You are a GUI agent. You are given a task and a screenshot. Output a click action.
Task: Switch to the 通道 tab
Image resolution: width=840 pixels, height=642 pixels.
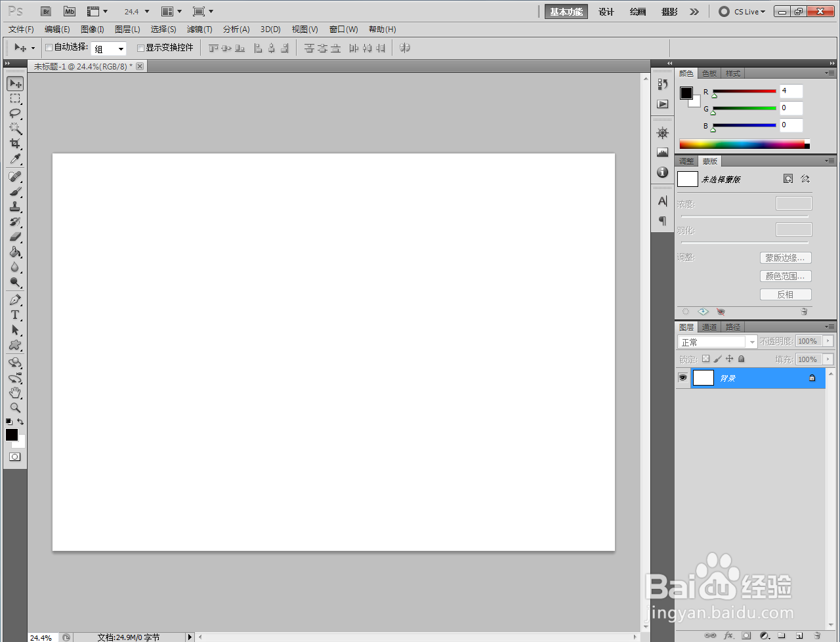tap(709, 327)
